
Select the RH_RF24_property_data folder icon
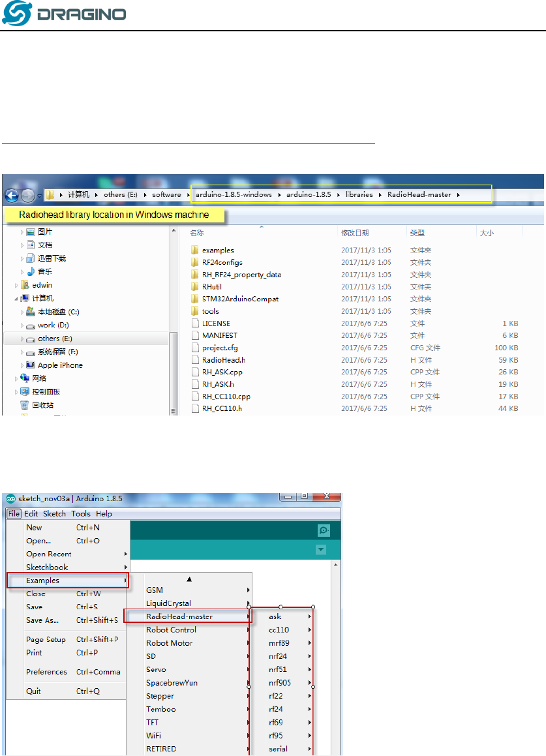tap(195, 275)
